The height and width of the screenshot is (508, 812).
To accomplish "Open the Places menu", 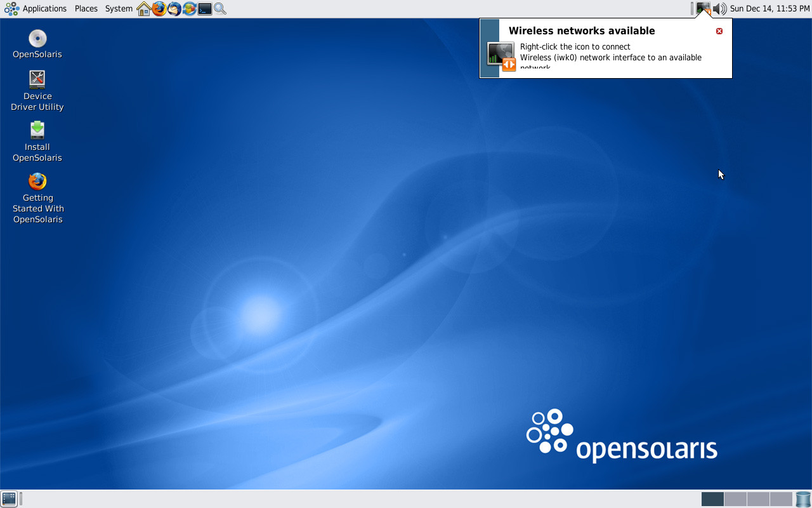I will pos(86,9).
